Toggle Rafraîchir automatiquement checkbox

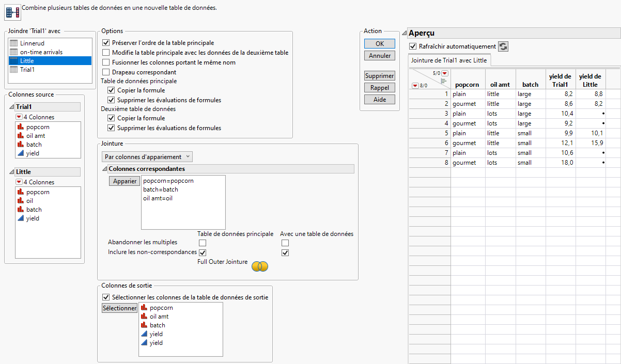tap(413, 46)
